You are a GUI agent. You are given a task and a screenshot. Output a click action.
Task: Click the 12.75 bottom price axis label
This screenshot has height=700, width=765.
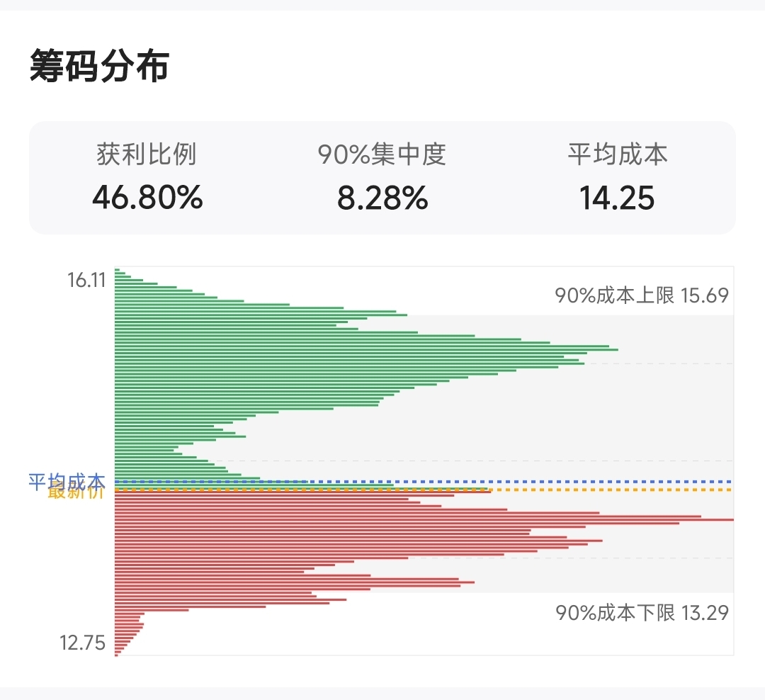82,643
